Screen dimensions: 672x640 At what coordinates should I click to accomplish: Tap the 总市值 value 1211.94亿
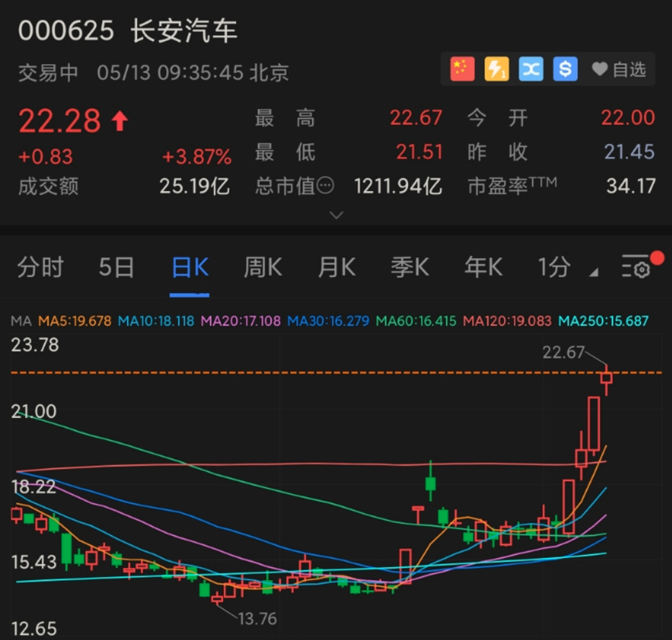coord(397,187)
